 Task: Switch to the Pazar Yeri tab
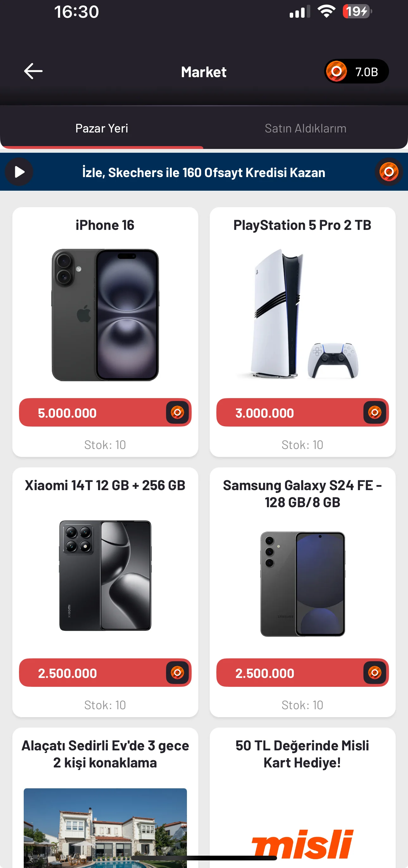click(x=102, y=128)
